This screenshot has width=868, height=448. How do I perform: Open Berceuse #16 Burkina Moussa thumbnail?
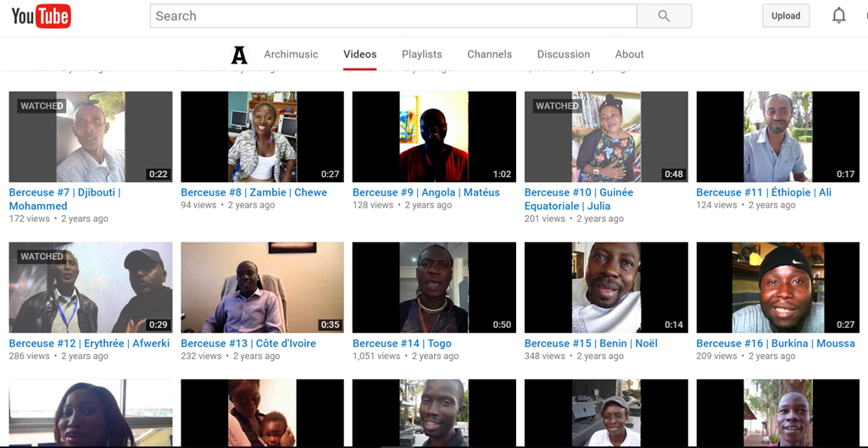pos(778,288)
